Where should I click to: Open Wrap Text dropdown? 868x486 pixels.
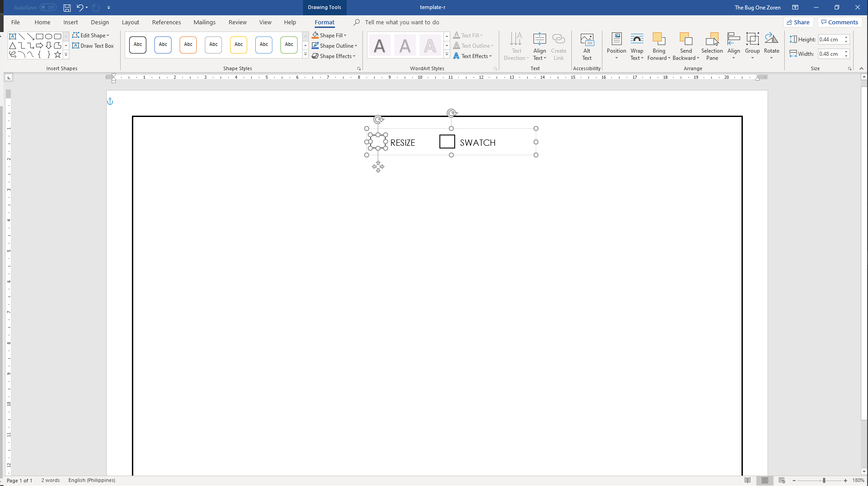click(637, 46)
